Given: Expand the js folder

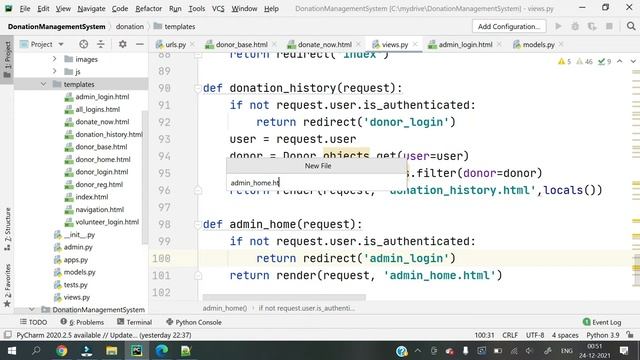Looking at the screenshot, I should pos(54,71).
